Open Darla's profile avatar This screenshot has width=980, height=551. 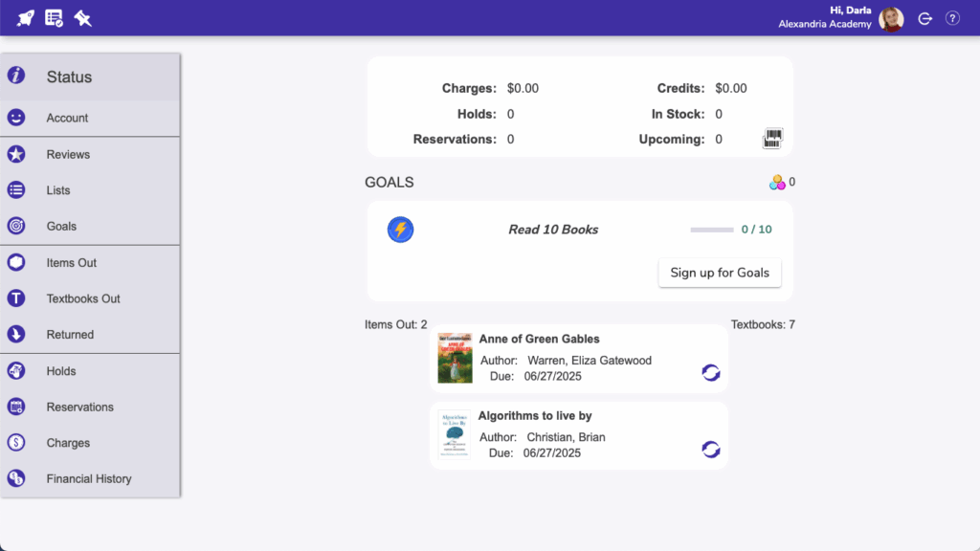coord(891,19)
